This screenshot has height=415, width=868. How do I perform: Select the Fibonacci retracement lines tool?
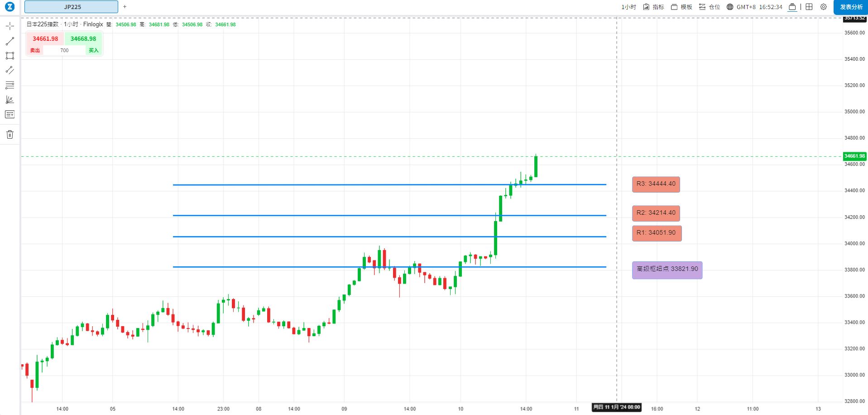pos(10,85)
